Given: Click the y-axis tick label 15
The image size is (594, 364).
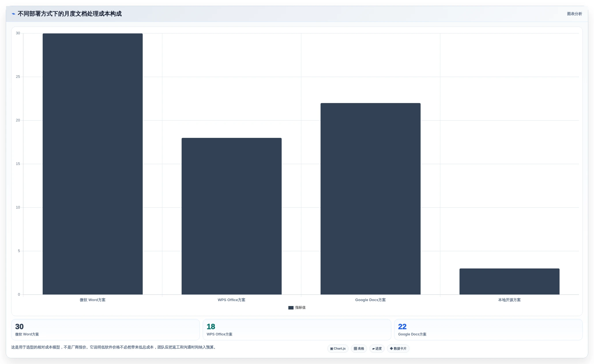Looking at the screenshot, I should pyautogui.click(x=18, y=164).
